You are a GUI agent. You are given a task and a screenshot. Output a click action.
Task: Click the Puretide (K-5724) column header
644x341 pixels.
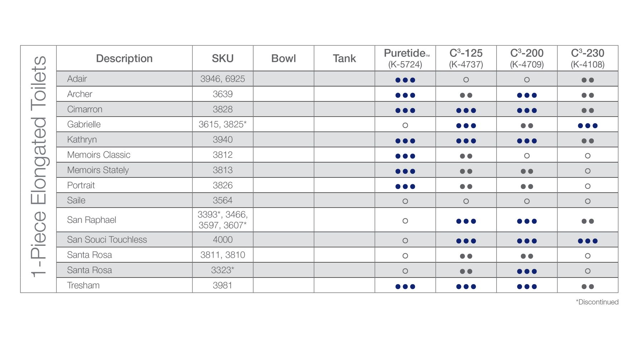[405, 58]
